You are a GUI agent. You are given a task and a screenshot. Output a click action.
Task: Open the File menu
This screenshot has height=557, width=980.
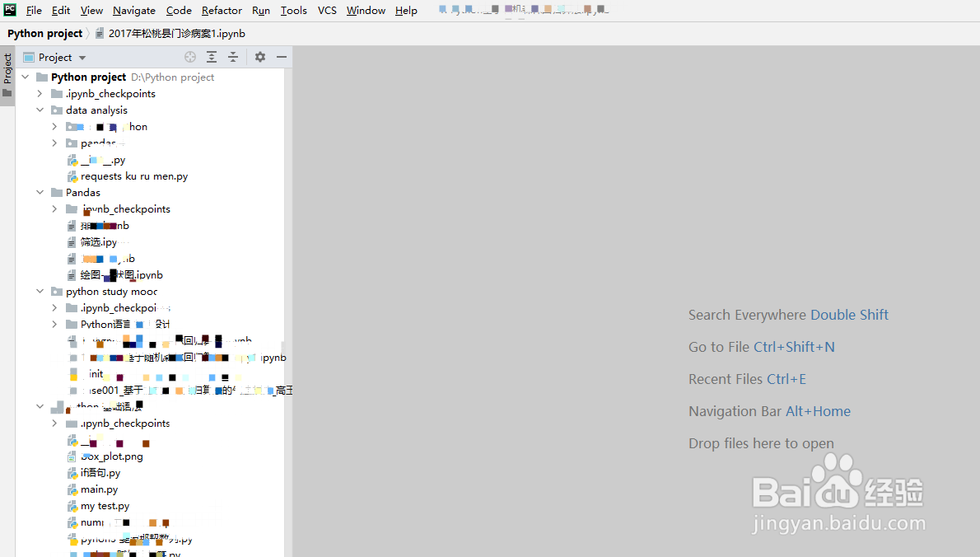pyautogui.click(x=34, y=11)
